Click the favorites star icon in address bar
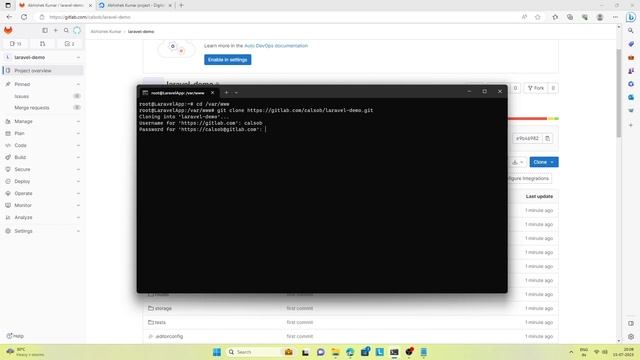The height and width of the screenshot is (360, 640). pyautogui.click(x=538, y=17)
